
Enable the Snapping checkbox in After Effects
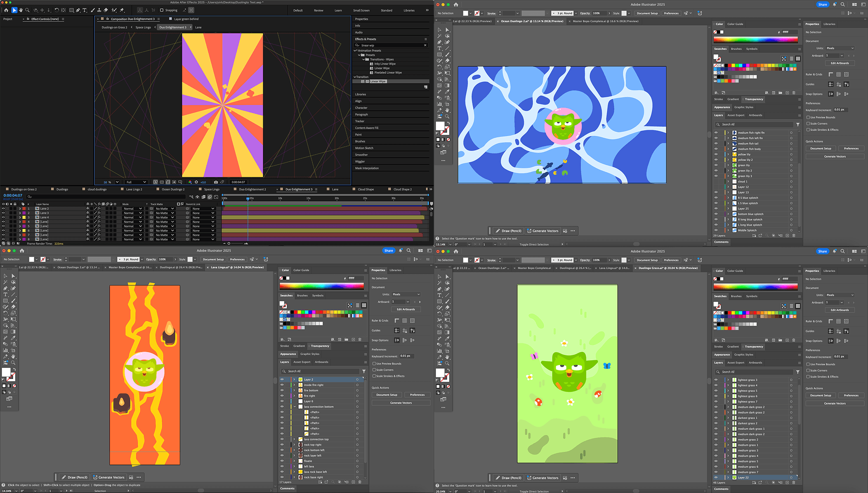pos(162,10)
